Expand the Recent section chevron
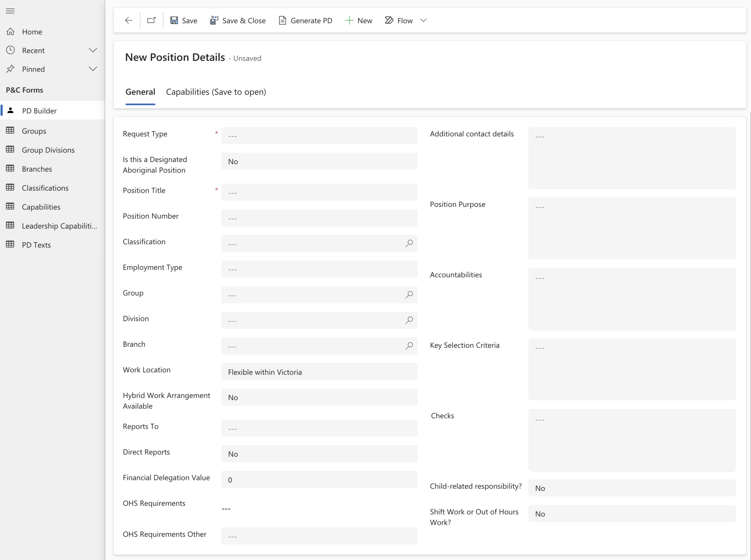The height and width of the screenshot is (560, 751). [93, 50]
